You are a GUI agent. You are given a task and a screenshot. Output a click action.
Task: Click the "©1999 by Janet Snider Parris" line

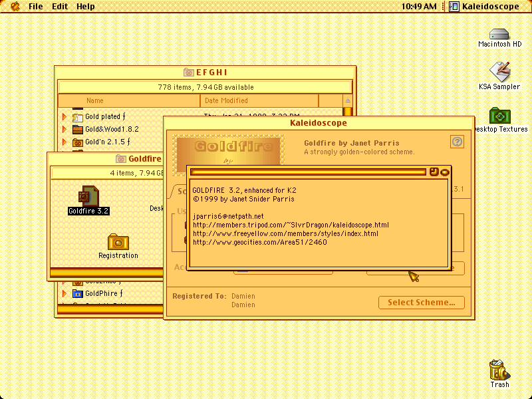point(243,199)
